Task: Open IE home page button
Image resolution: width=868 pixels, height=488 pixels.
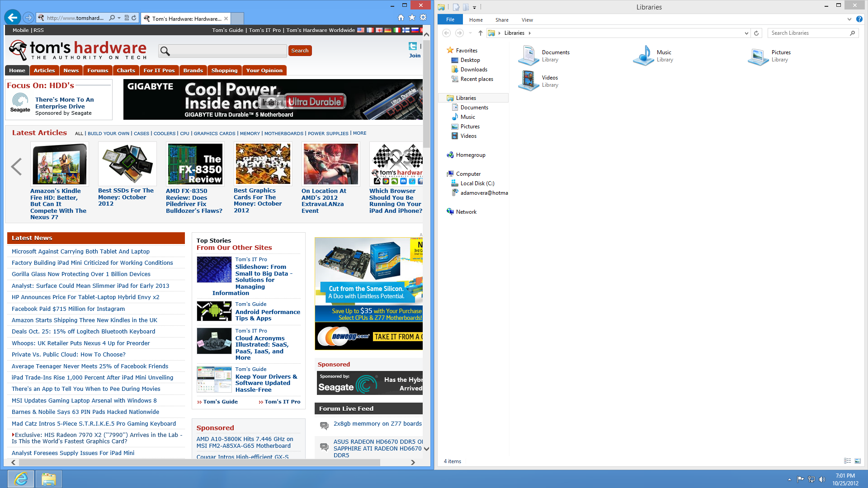Action: (x=401, y=18)
